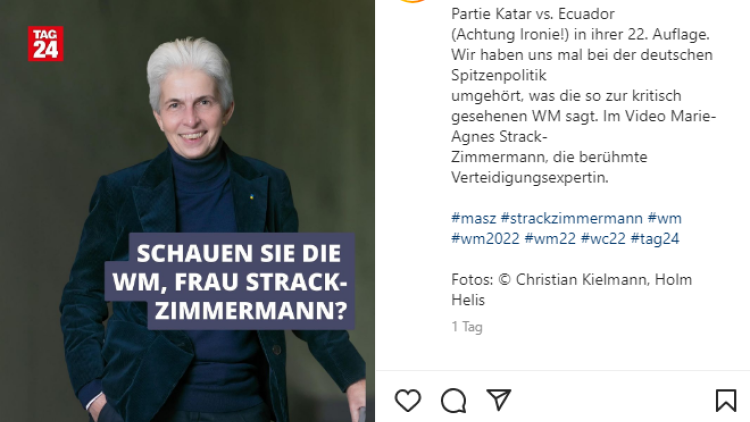This screenshot has height=422, width=750.
Task: Open the #strackzimmermann hashtag link
Action: 571,218
